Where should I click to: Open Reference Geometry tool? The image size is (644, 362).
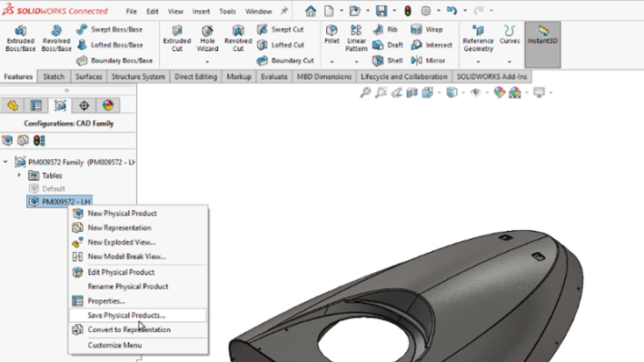tap(478, 39)
